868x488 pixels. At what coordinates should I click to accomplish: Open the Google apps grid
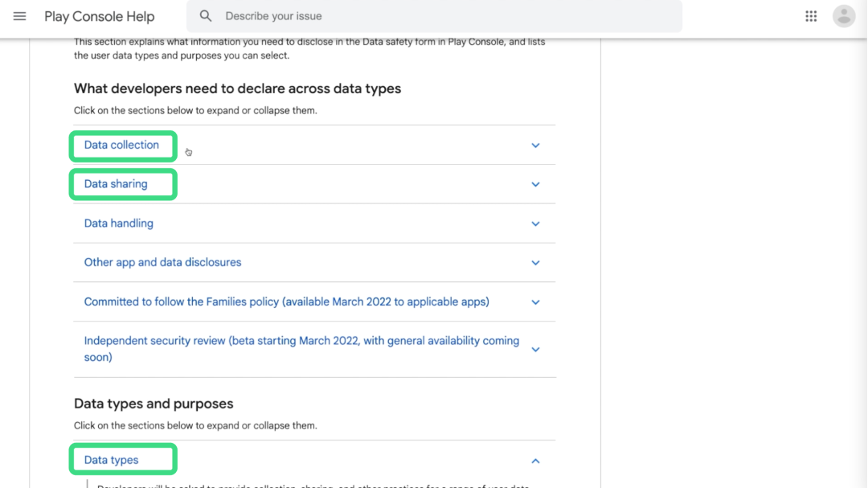click(x=811, y=16)
